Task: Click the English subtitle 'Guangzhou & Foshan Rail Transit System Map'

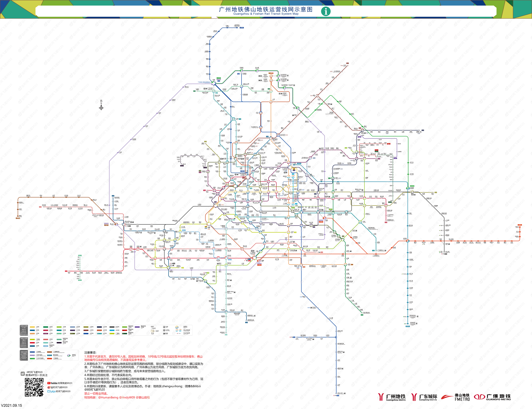Action: point(266,14)
